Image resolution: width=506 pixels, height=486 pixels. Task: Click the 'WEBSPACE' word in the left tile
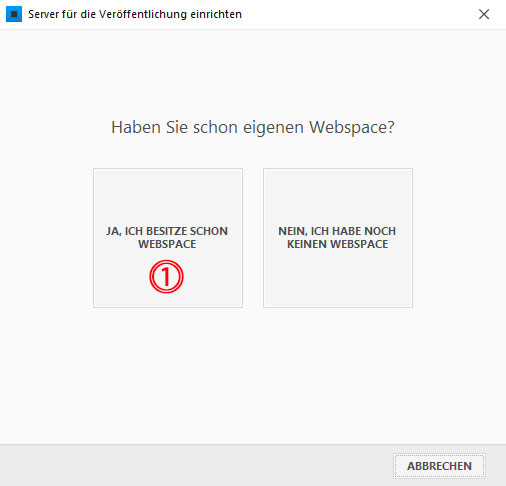coord(167,244)
